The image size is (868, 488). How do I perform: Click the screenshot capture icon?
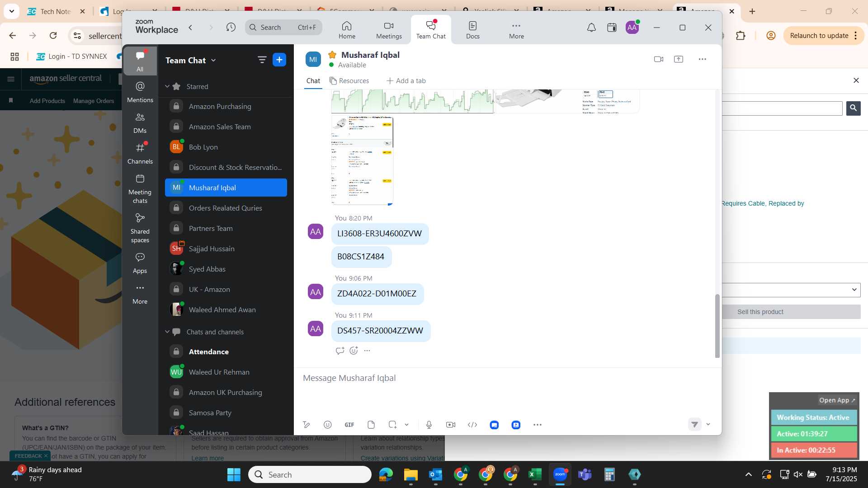tap(392, 425)
